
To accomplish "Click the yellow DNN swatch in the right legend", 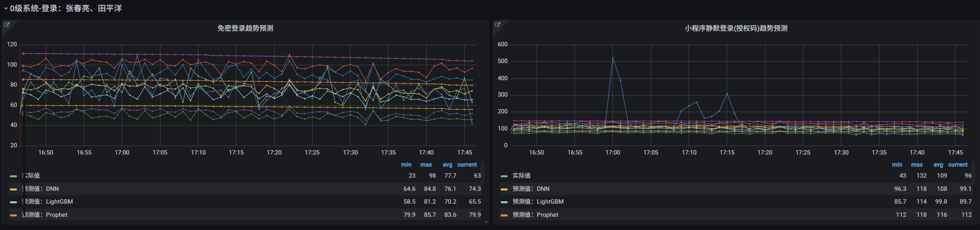I will point(504,189).
